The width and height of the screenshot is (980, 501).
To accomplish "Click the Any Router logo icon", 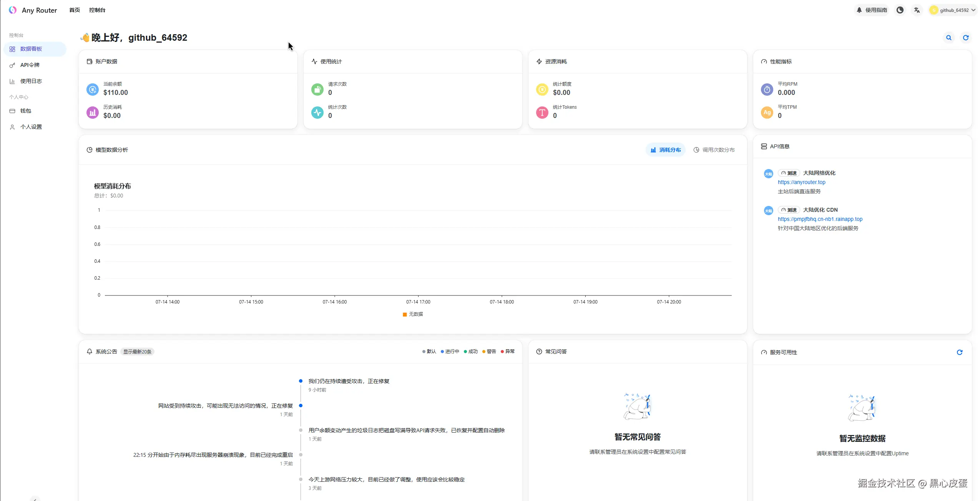I will pos(13,10).
